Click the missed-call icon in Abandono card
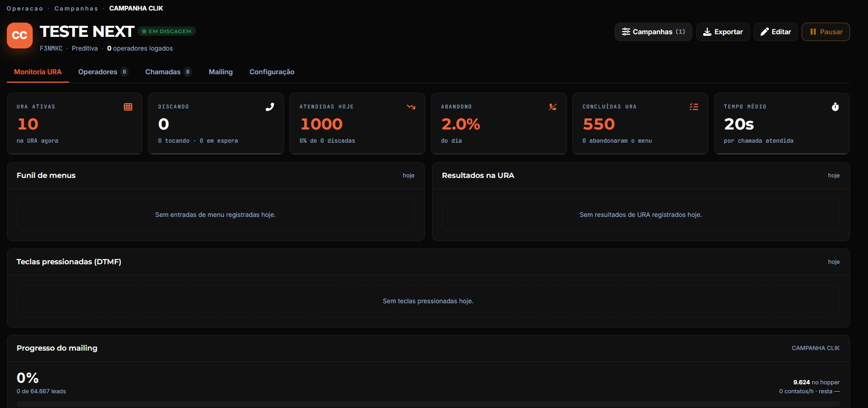The width and height of the screenshot is (868, 408). (553, 107)
